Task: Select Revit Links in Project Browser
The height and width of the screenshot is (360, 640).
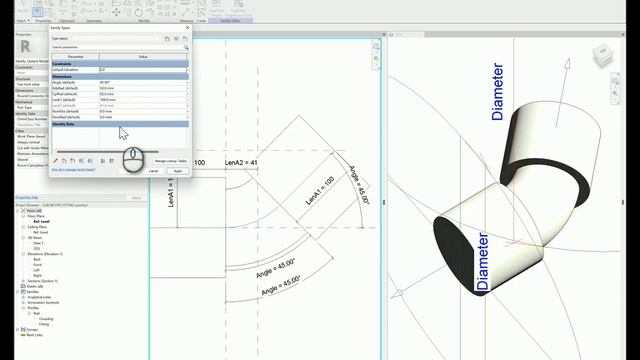Action: [35, 335]
